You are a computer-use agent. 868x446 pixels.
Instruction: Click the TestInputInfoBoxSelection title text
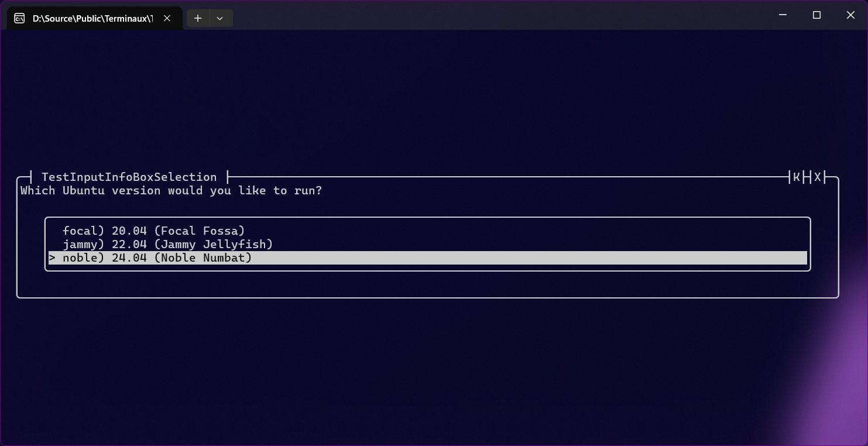tap(129, 177)
